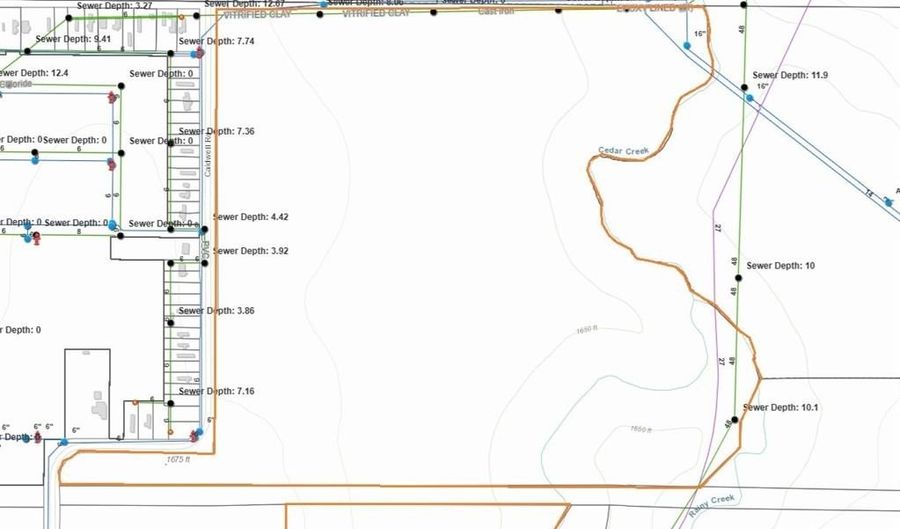Click the Caswell Rd street label
The width and height of the screenshot is (900, 529).
coord(208,157)
